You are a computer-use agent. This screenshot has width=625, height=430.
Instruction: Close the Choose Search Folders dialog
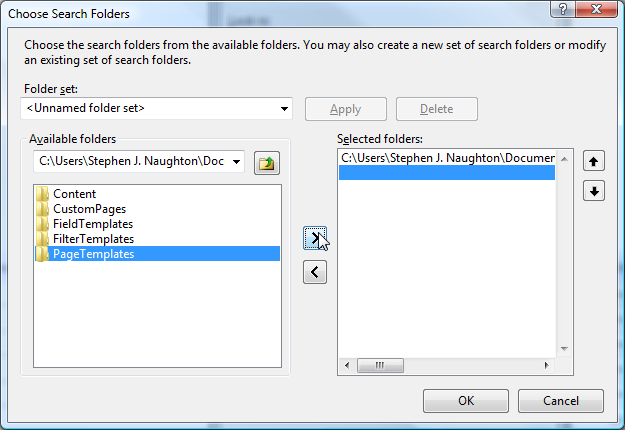[x=596, y=9]
